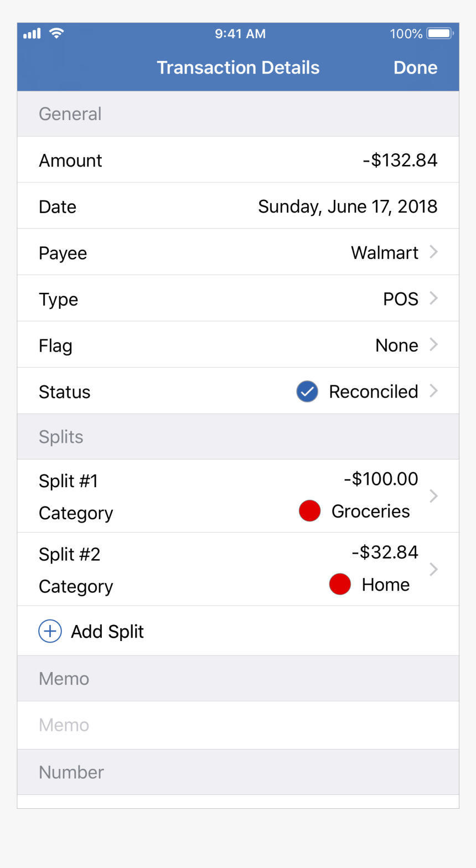Toggle the blue Reconciled checkmark
The width and height of the screenshot is (476, 868).
307,391
